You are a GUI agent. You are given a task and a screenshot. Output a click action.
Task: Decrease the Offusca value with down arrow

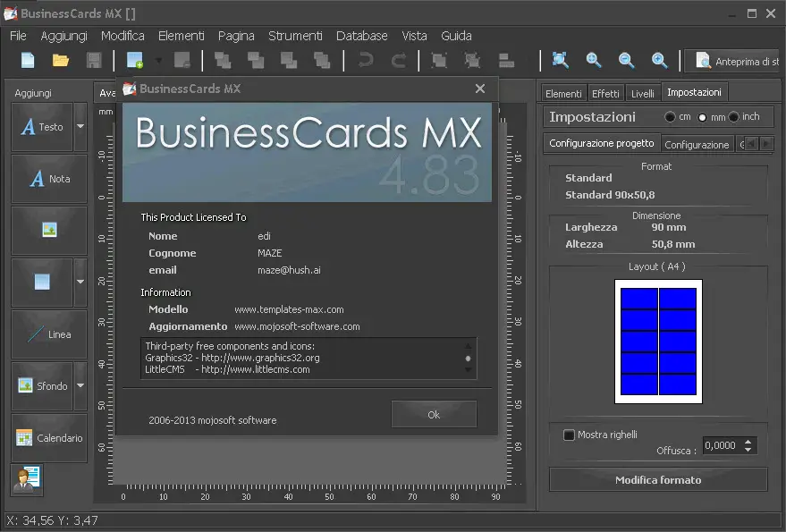pyautogui.click(x=748, y=450)
